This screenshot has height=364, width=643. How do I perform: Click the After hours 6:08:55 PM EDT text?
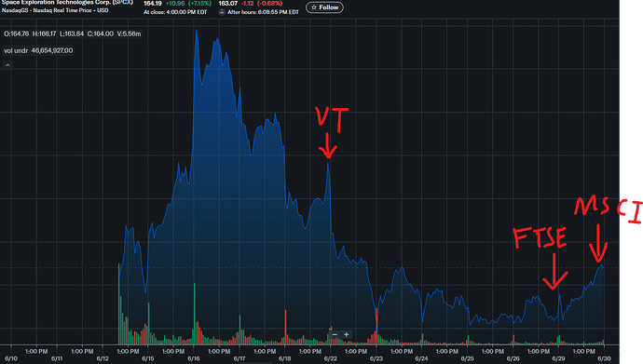264,12
